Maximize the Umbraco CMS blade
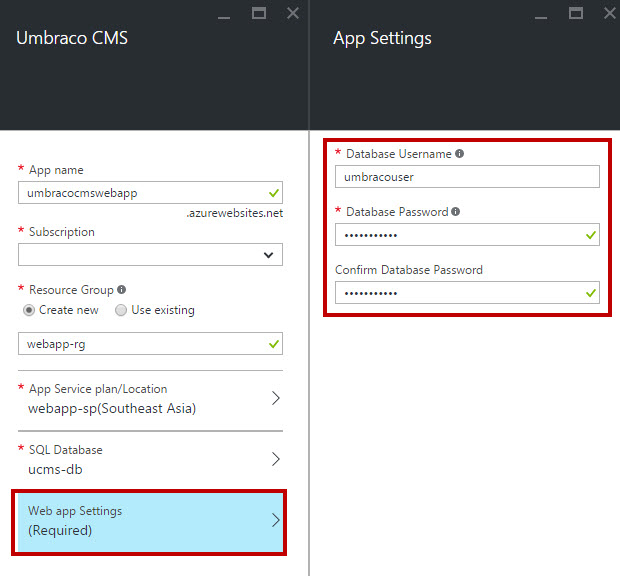This screenshot has width=620, height=576. [x=259, y=13]
